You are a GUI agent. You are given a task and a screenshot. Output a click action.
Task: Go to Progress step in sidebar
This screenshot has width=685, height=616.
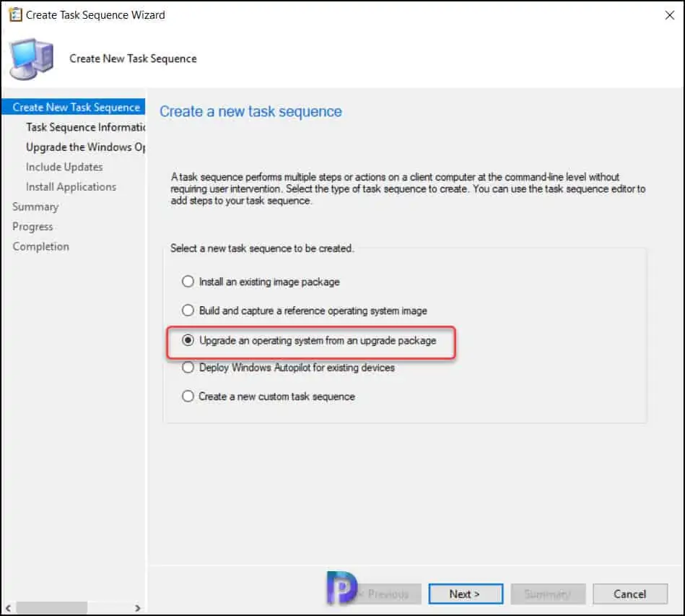32,227
